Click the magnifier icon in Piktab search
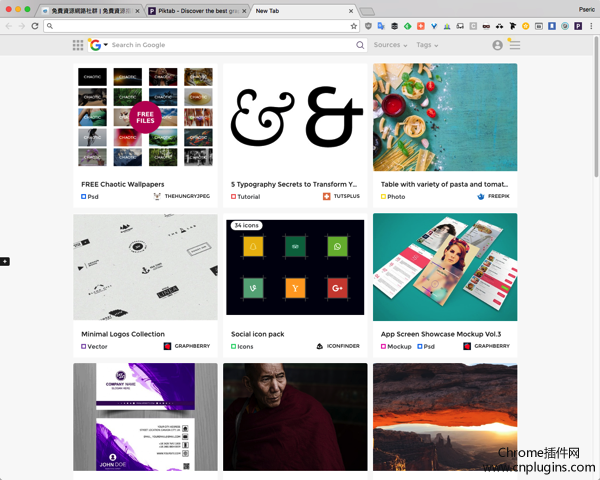 point(360,45)
